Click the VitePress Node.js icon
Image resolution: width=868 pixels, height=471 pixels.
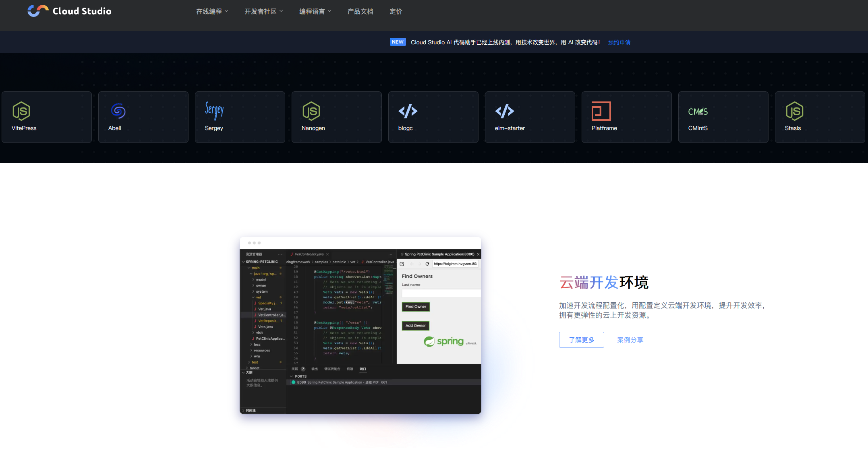[x=21, y=111]
